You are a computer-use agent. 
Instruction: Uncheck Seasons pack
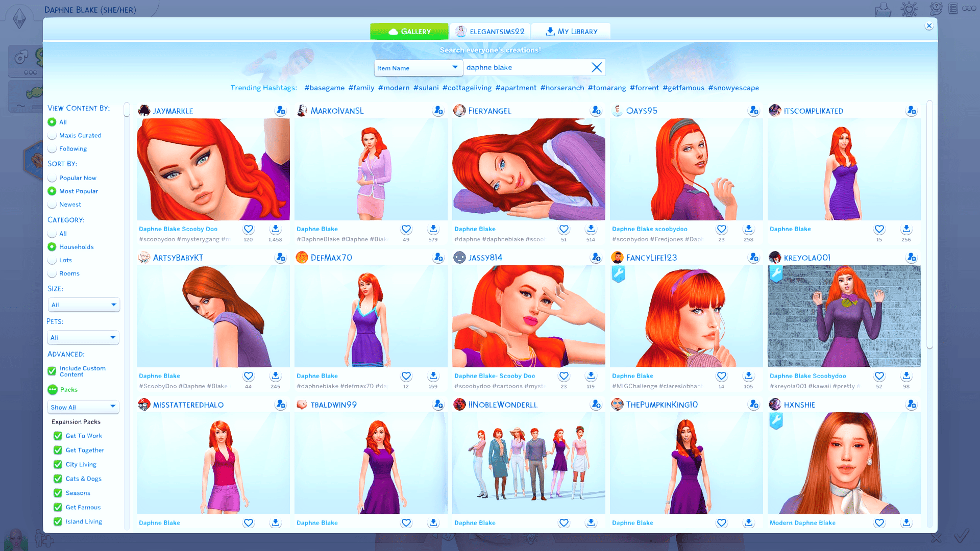tap(58, 493)
